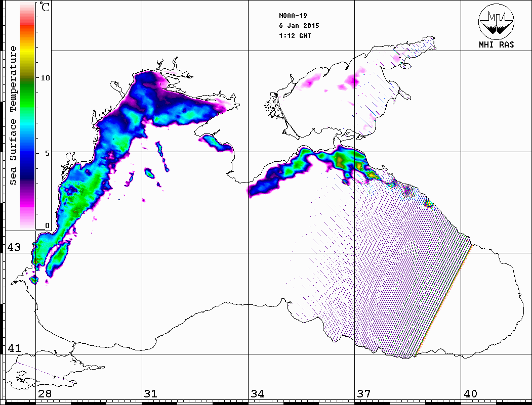The height and width of the screenshot is (405, 532).
Task: Click the 0 tick label on the scale
Action: click(47, 226)
